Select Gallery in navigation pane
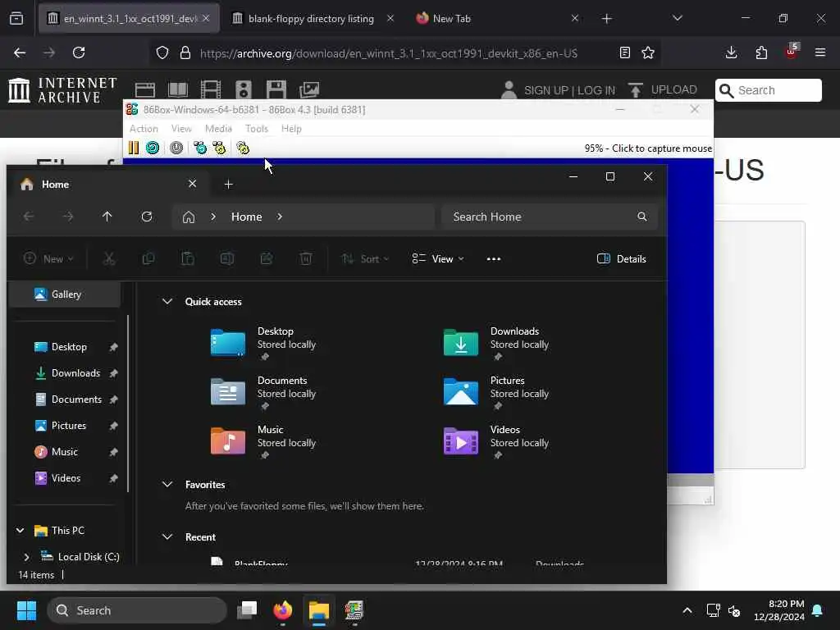 tap(65, 294)
